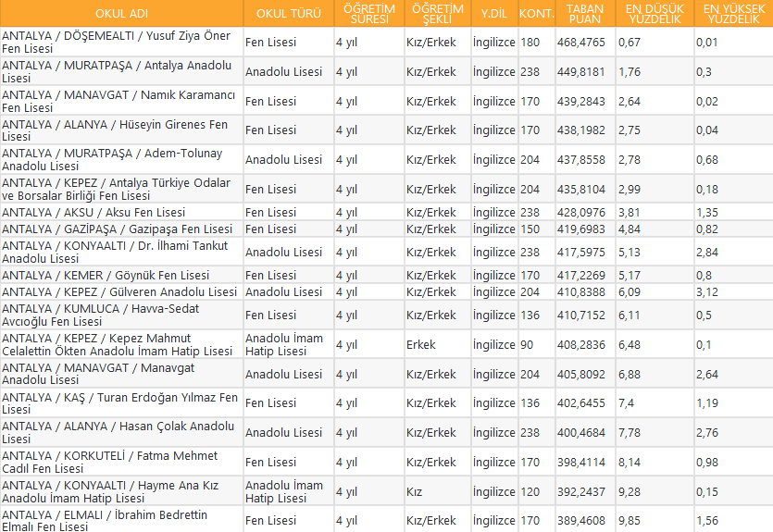
Task: Click the ÖĞRETİM ŞEKLİ column header
Action: click(436, 14)
